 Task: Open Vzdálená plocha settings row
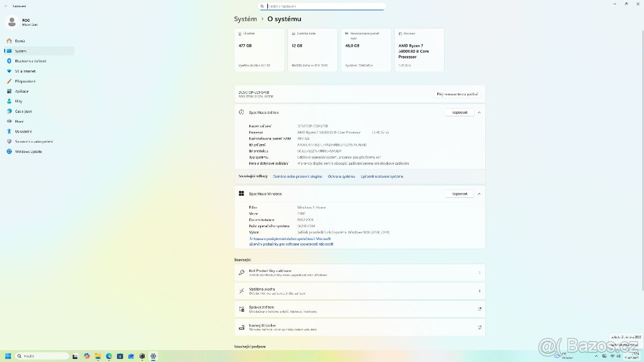(x=360, y=291)
